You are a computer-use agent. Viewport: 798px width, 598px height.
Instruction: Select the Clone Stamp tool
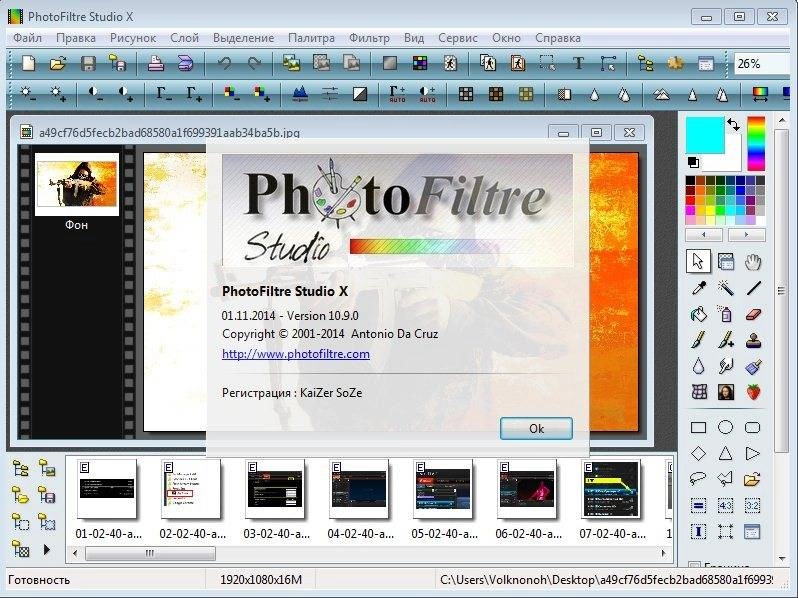pyautogui.click(x=753, y=340)
